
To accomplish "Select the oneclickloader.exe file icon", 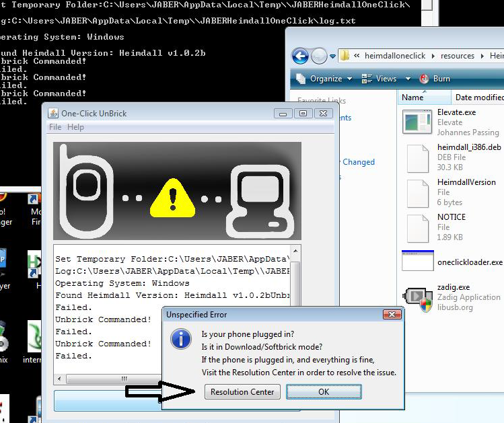I will (418, 260).
